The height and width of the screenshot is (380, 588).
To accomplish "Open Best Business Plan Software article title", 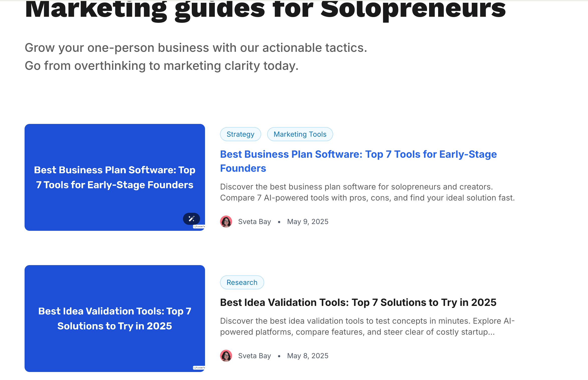I will (x=358, y=161).
